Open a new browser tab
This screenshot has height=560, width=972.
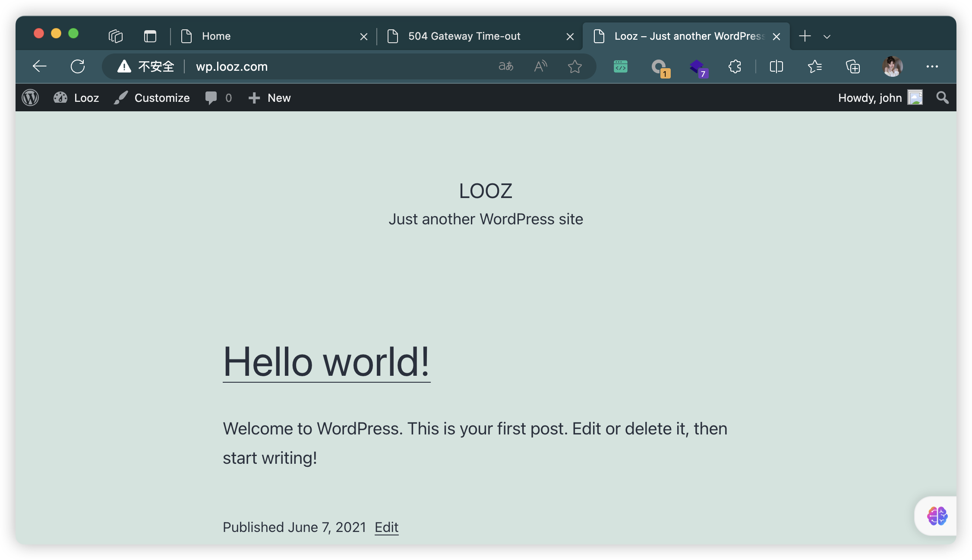(805, 36)
